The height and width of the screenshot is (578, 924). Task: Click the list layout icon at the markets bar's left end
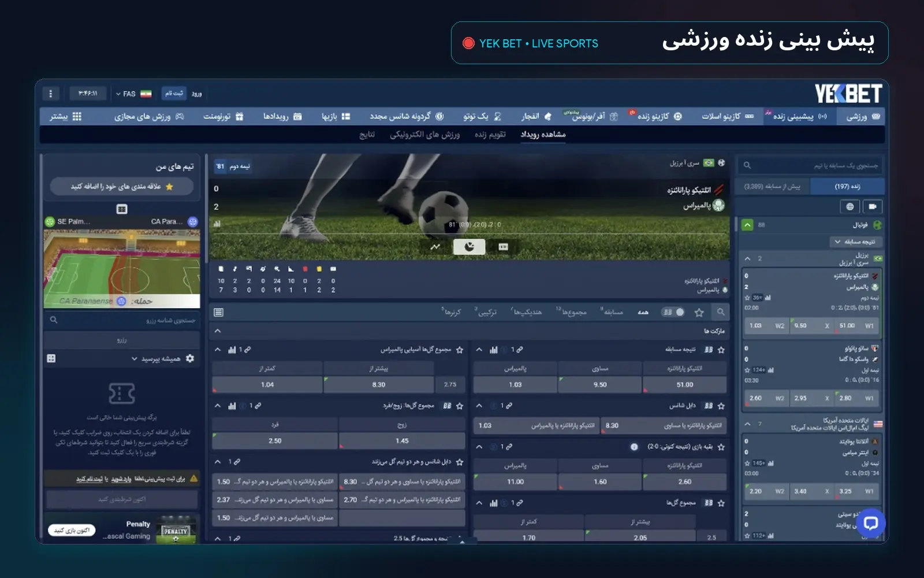(x=218, y=313)
